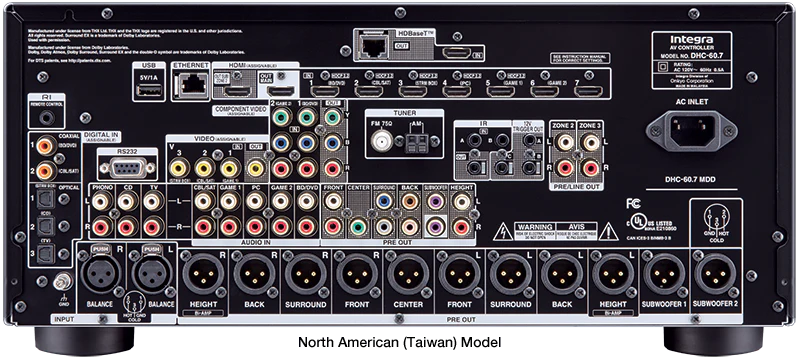
Task: Click the RI REMOTE CONTROL jack
Action: pyautogui.click(x=47, y=118)
